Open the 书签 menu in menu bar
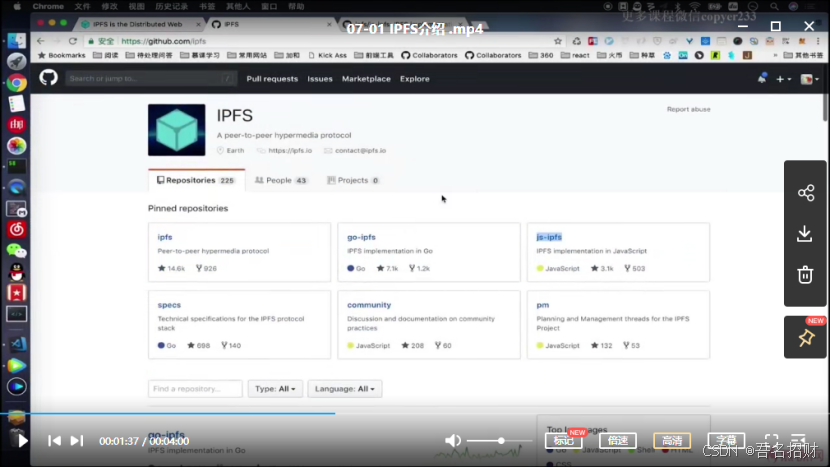 point(207,6)
